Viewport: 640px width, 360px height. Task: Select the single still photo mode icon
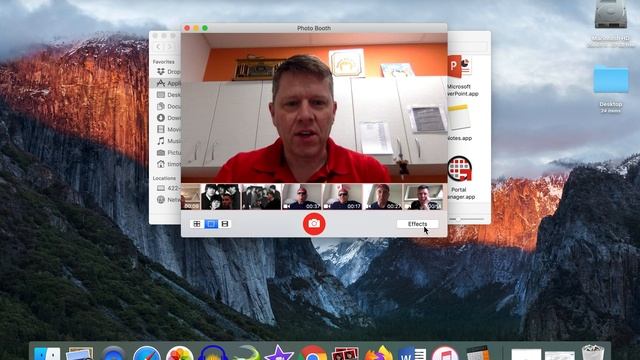pos(211,224)
